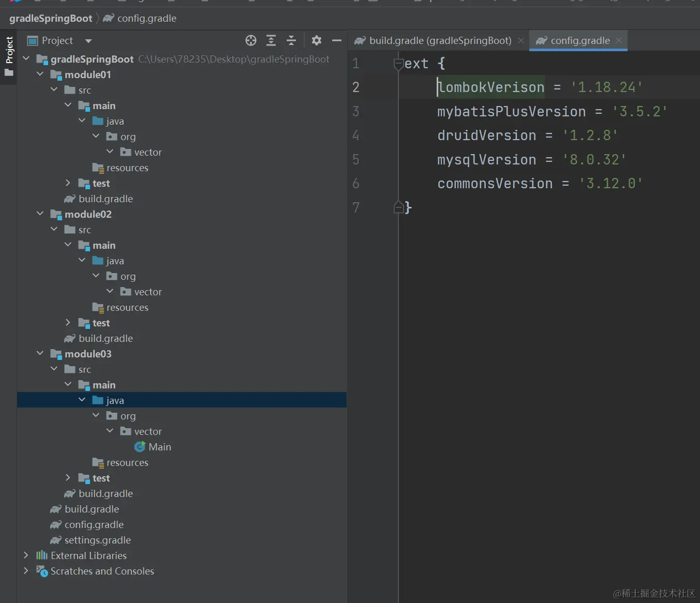The width and height of the screenshot is (700, 603).
Task: Click gradleSpringBoot in the breadcrumb bar
Action: (50, 18)
